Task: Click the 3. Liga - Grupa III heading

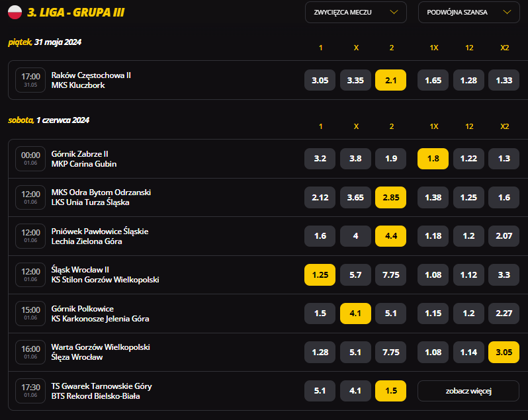Action: tap(76, 13)
